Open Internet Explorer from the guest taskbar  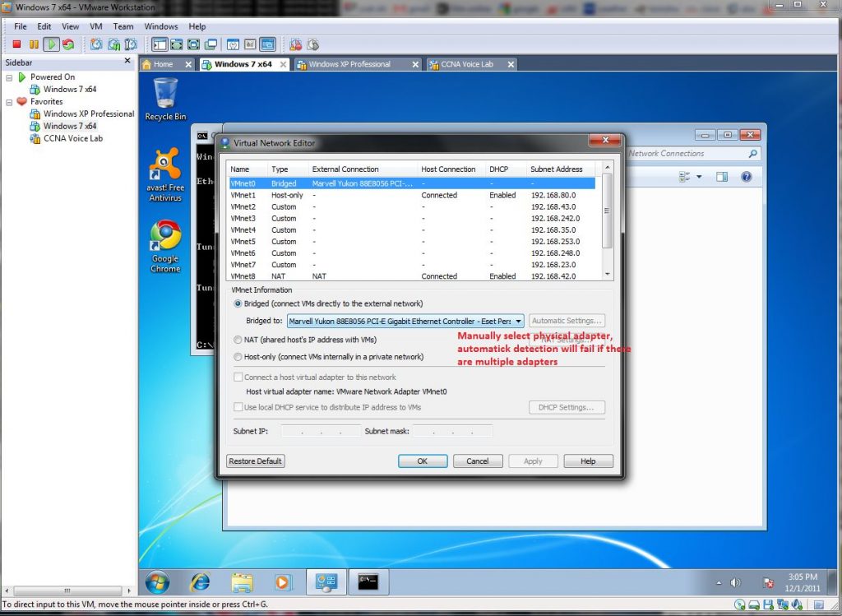[200, 582]
